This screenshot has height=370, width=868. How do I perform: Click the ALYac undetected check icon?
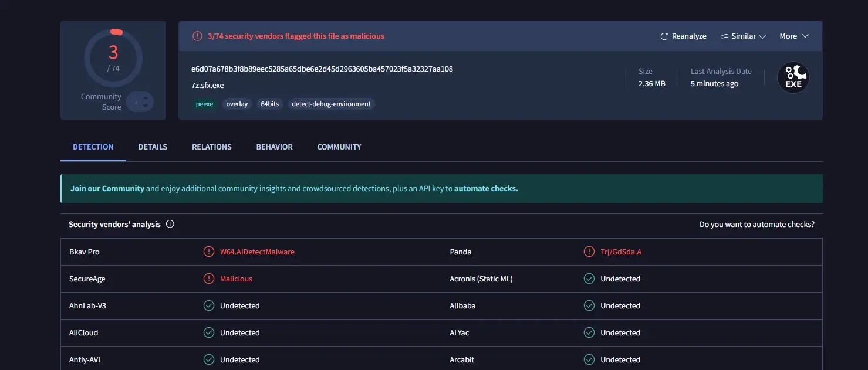(589, 332)
